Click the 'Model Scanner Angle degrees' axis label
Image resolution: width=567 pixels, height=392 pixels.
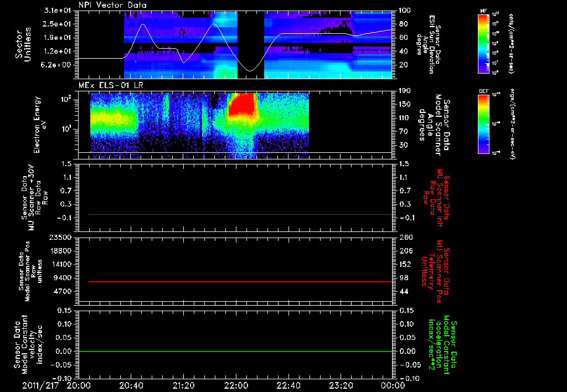point(434,125)
